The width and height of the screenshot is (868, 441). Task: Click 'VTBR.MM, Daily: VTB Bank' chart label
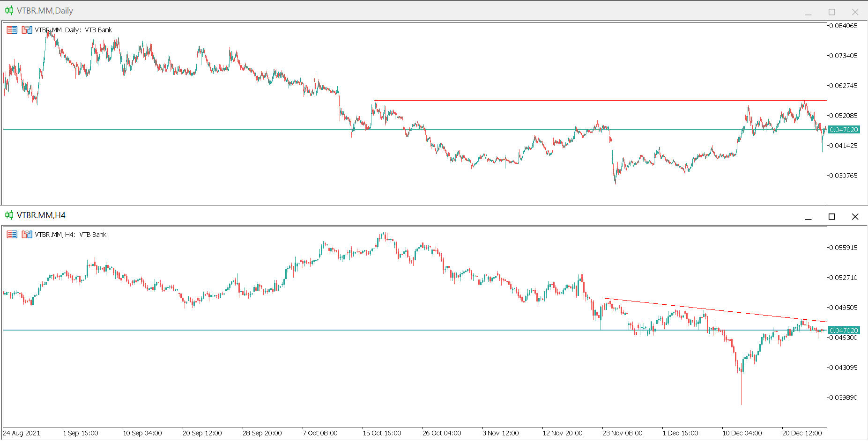(74, 30)
